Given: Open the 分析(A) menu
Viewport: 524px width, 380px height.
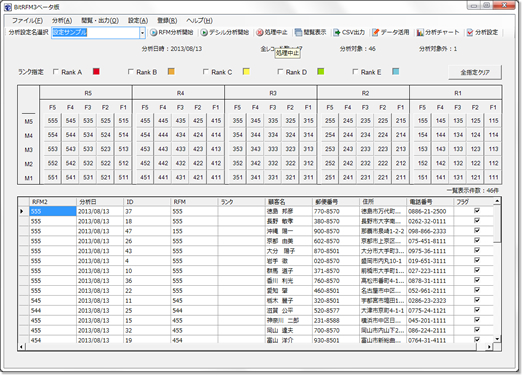Looking at the screenshot, I should point(62,21).
